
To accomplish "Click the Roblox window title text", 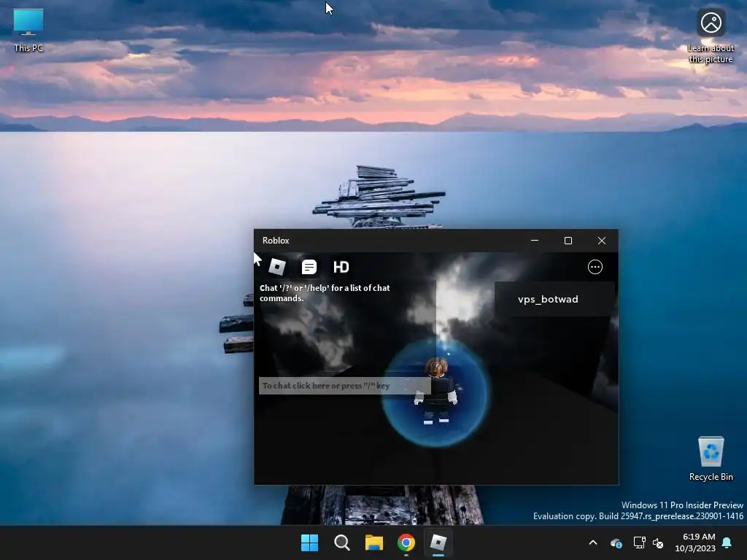I will [x=276, y=241].
